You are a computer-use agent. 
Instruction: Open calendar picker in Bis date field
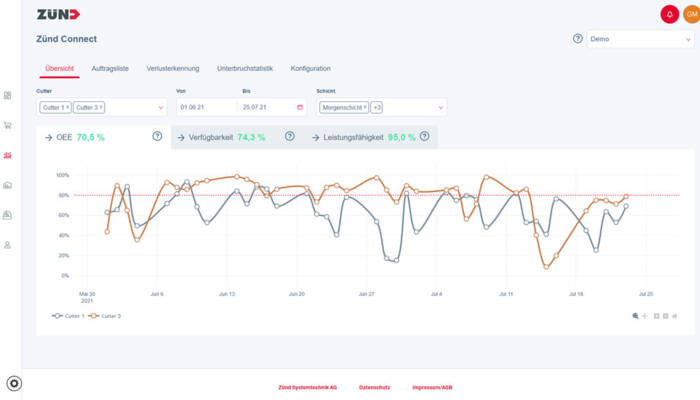coord(300,107)
